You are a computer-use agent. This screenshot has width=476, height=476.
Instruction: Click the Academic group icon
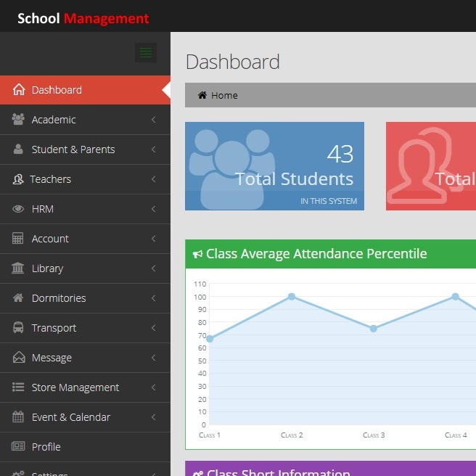click(x=18, y=119)
